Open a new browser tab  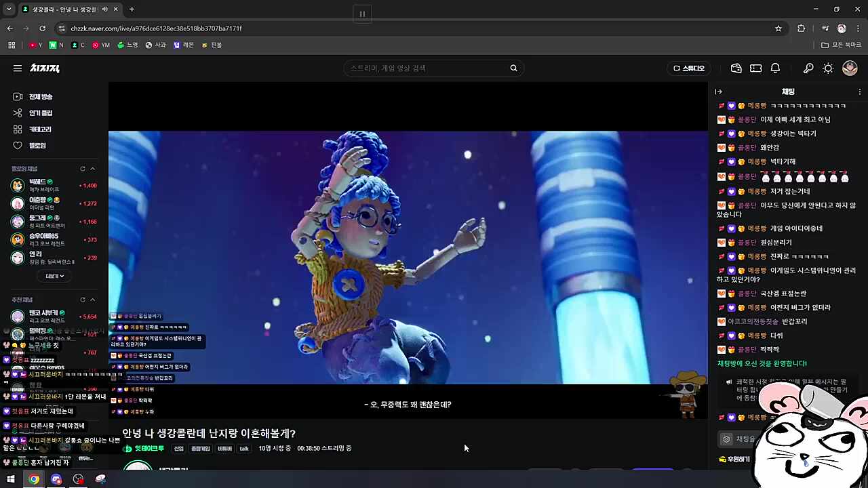tap(132, 9)
